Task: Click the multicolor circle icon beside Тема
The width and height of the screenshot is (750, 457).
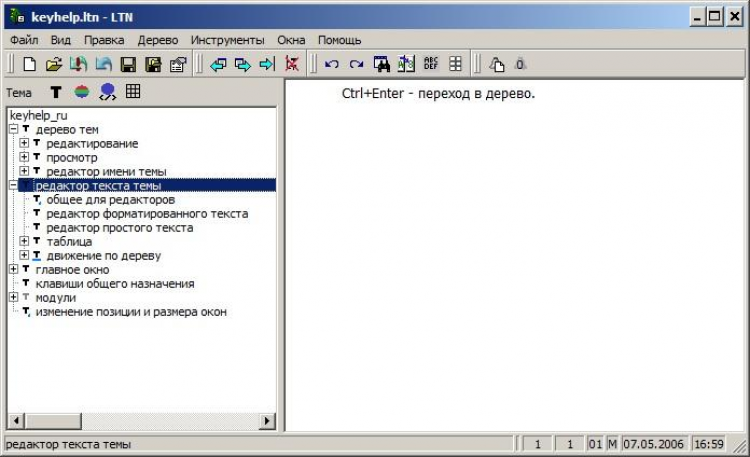Action: point(81,92)
